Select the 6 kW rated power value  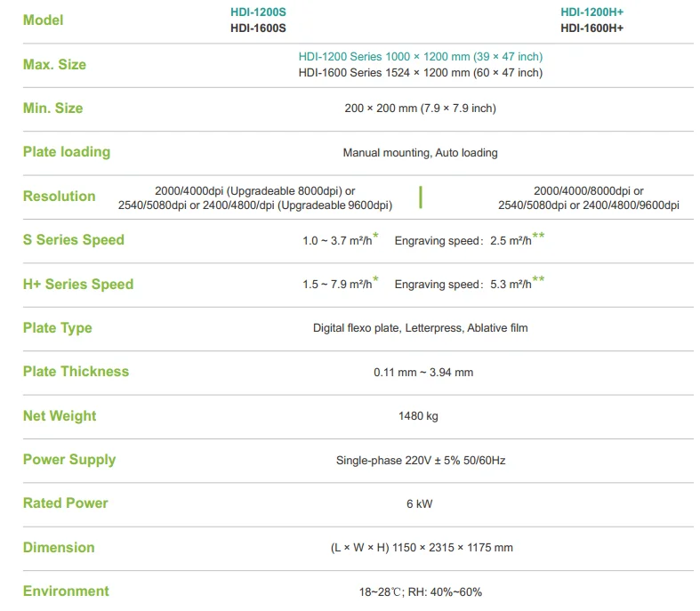pyautogui.click(x=419, y=503)
